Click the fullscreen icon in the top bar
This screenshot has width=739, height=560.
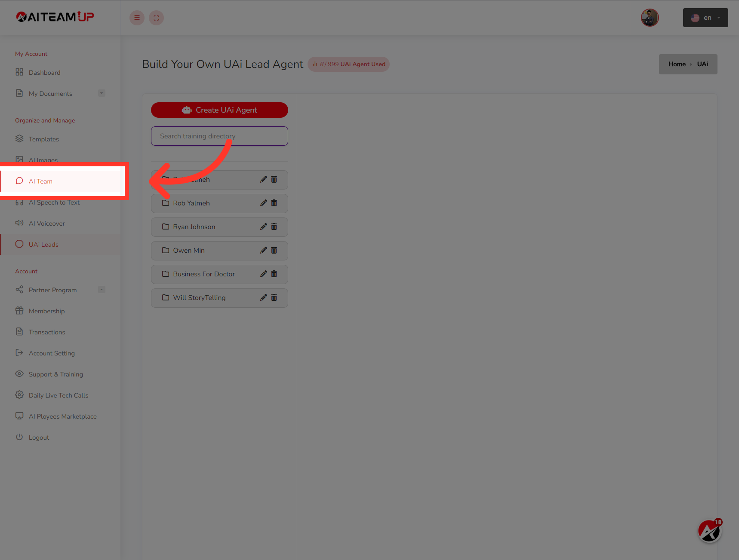[x=156, y=18]
